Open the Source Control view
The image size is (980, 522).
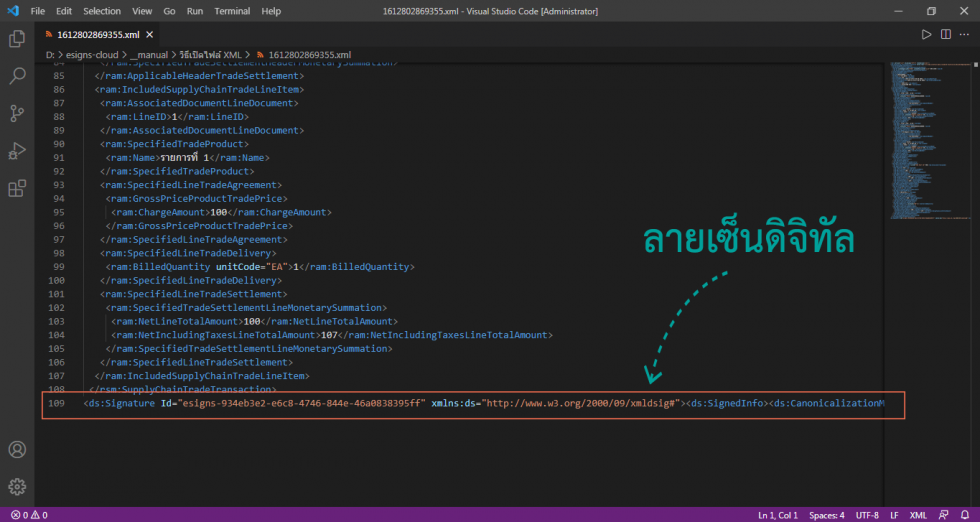[17, 113]
